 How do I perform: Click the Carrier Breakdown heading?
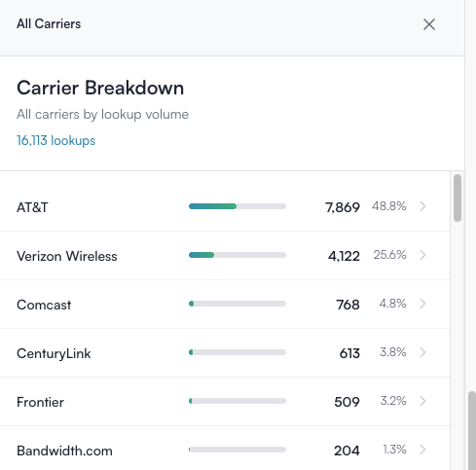click(x=100, y=88)
